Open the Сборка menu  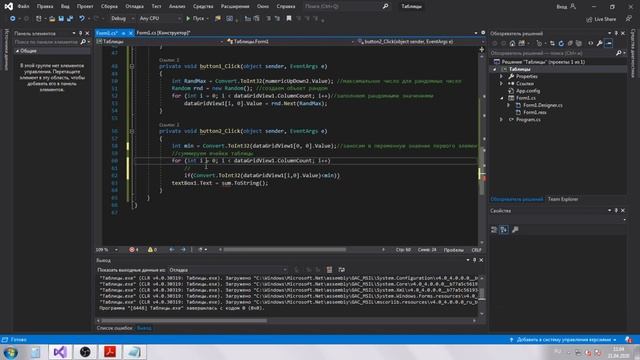(109, 7)
